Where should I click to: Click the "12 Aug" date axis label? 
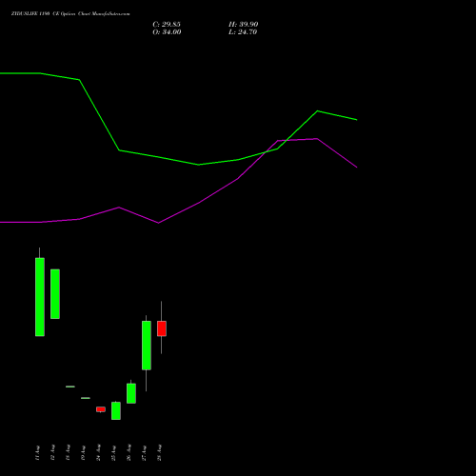[52, 453]
